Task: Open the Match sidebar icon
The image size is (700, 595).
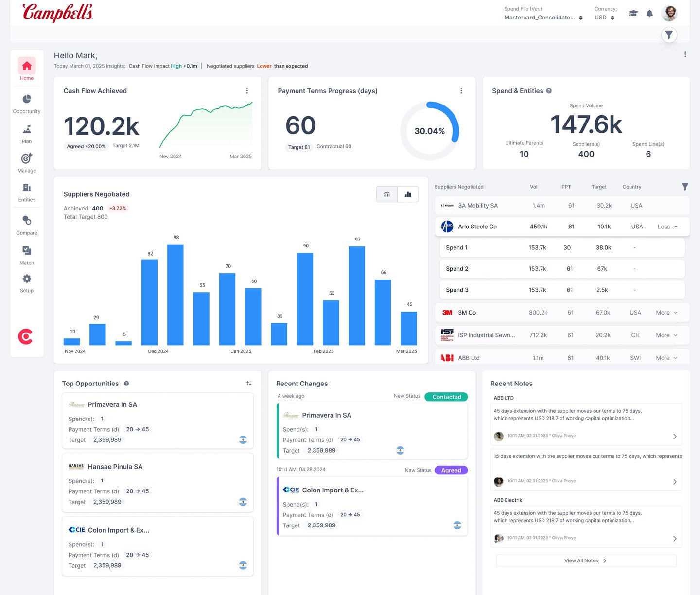Action: tap(27, 250)
